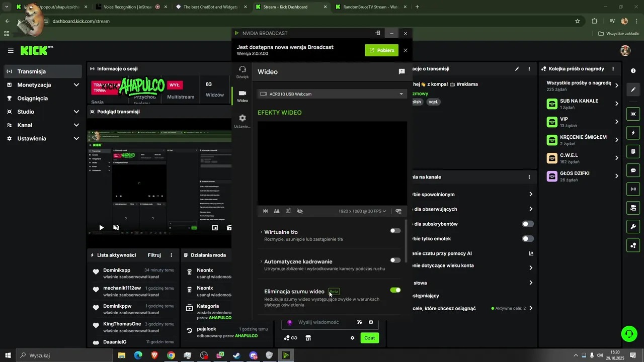Open the lightning bolt panel in right rail
Viewport: 644px width, 362px height.
click(x=633, y=133)
